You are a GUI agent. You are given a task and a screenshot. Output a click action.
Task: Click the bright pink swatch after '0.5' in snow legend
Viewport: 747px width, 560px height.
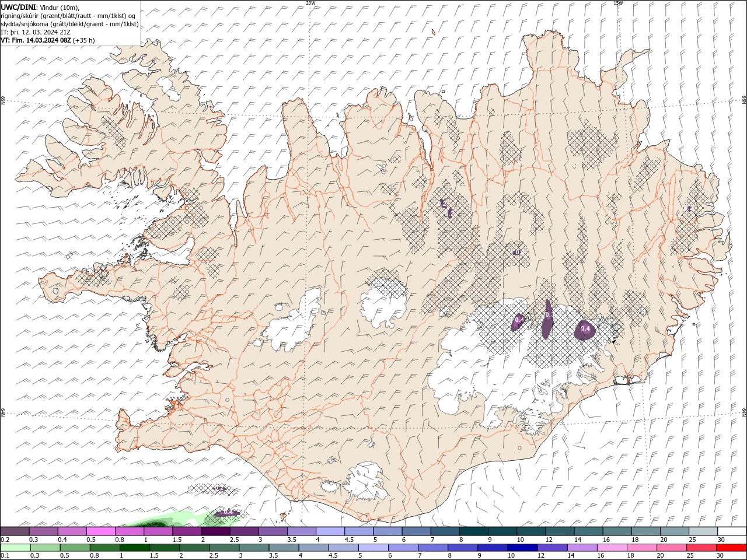100,531
